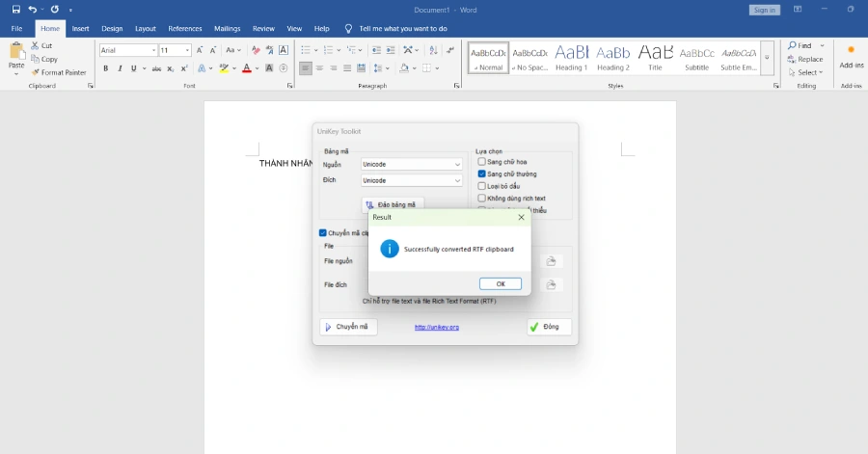Apply strikethrough to text

click(x=156, y=68)
